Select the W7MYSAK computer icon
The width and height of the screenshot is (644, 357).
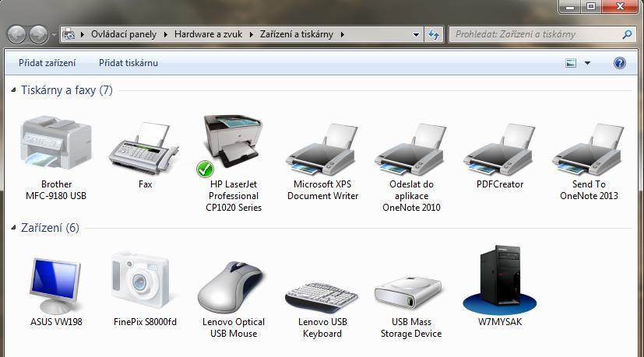[x=500, y=279]
